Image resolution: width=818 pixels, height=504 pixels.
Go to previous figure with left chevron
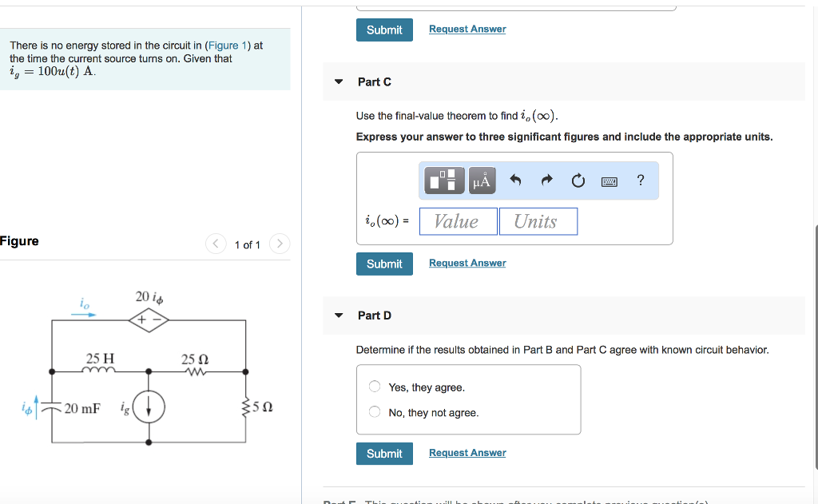point(215,244)
